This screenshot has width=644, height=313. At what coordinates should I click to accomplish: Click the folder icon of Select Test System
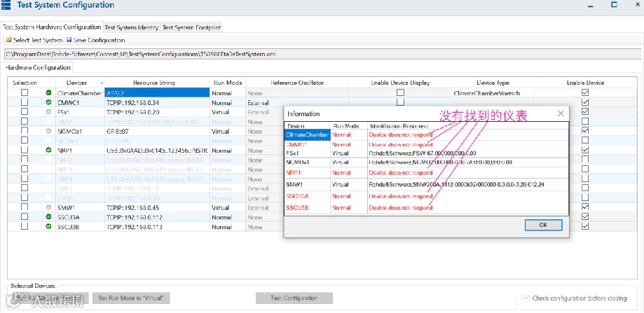8,40
